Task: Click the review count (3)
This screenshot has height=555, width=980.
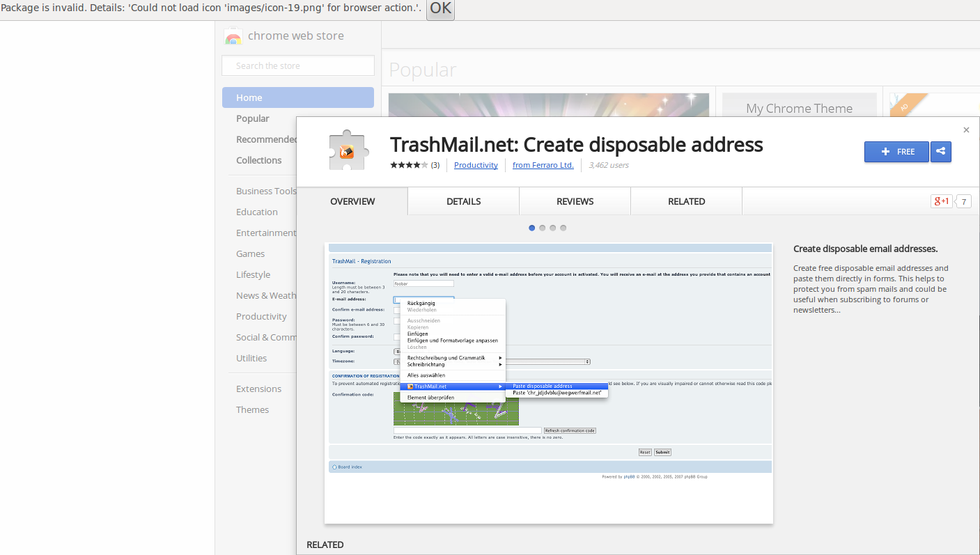Action: [435, 165]
